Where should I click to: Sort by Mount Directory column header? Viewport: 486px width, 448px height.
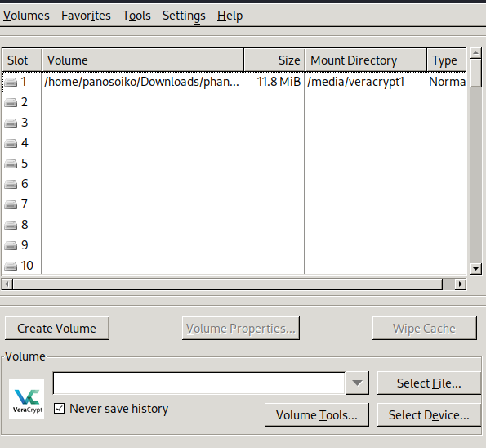(x=366, y=60)
